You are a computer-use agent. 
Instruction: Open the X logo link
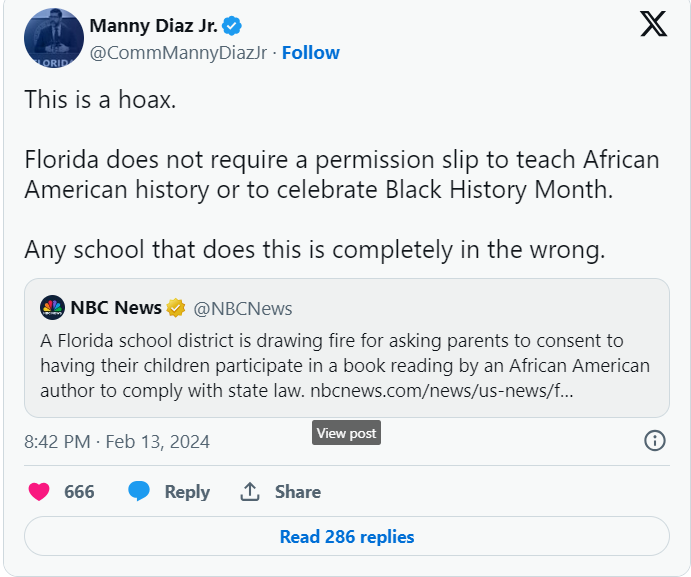click(x=654, y=24)
